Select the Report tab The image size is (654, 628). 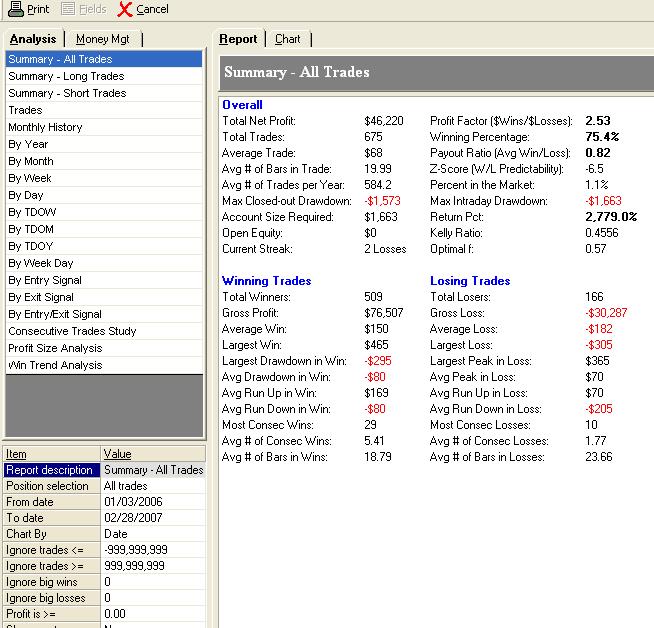(238, 39)
